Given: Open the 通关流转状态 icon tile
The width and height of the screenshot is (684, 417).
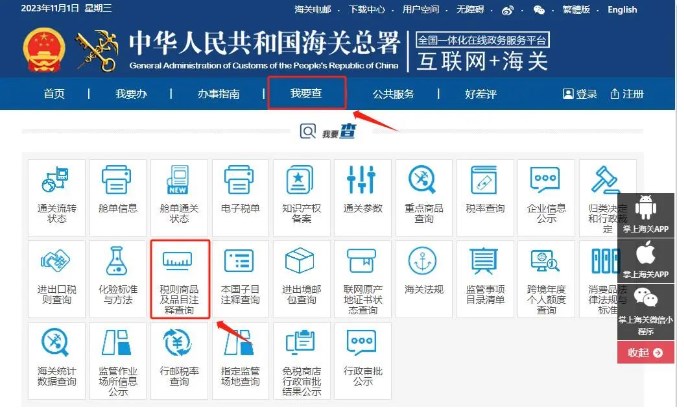Looking at the screenshot, I should (57, 197).
